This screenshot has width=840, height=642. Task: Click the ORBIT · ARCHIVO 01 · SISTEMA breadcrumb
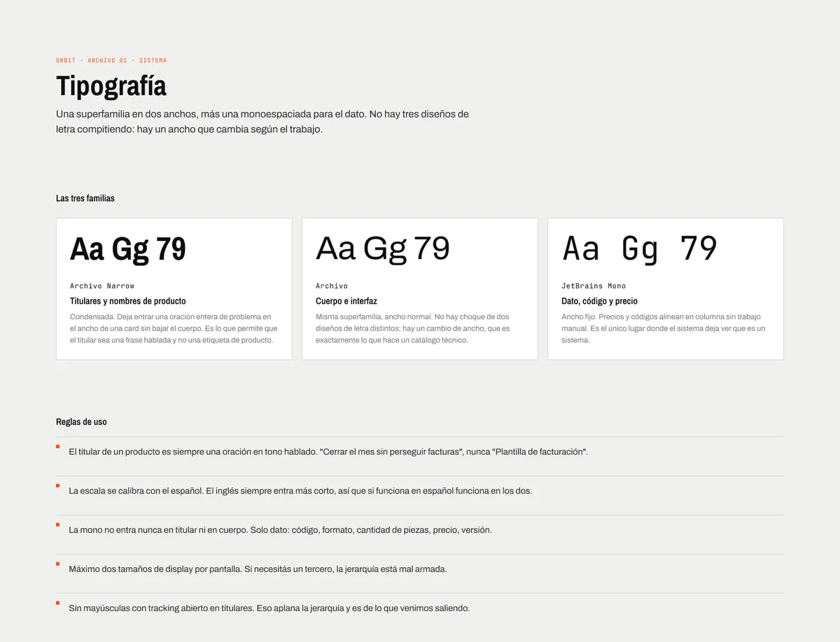click(x=111, y=60)
